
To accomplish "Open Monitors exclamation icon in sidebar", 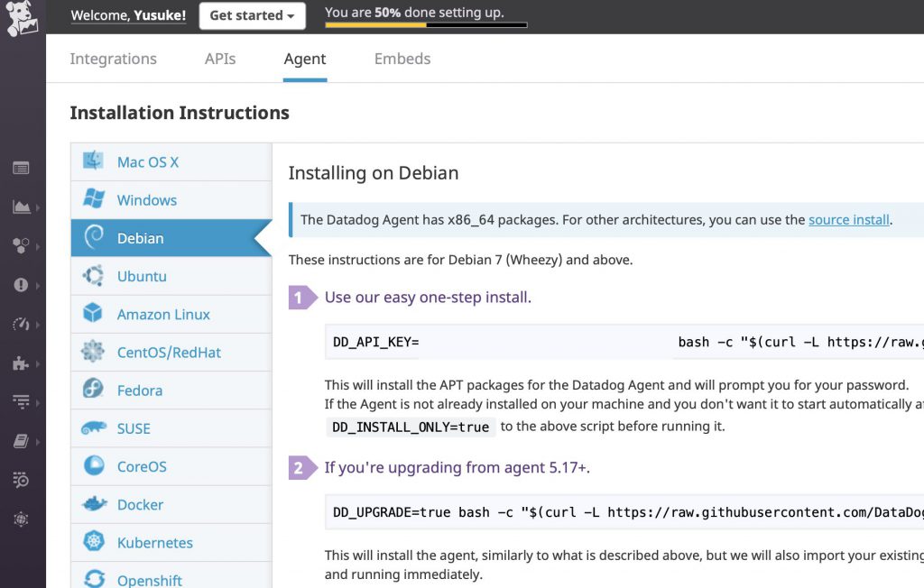I will (21, 285).
